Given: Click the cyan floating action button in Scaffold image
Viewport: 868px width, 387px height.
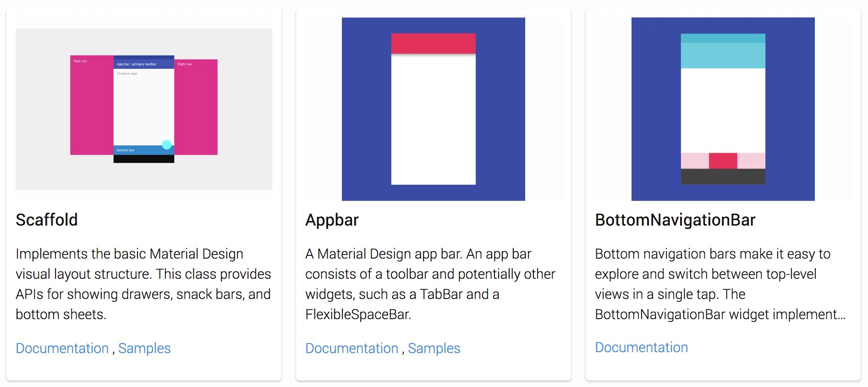Looking at the screenshot, I should [x=167, y=145].
